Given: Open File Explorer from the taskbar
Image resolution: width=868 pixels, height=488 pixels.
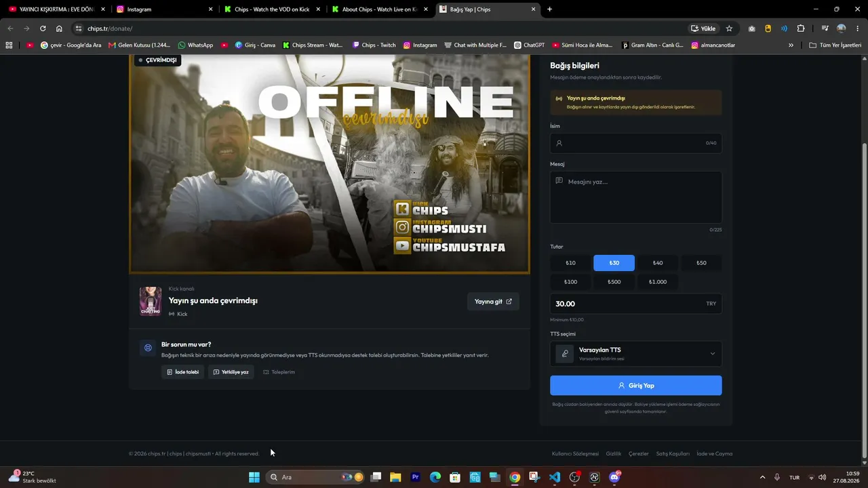Looking at the screenshot, I should [x=395, y=477].
